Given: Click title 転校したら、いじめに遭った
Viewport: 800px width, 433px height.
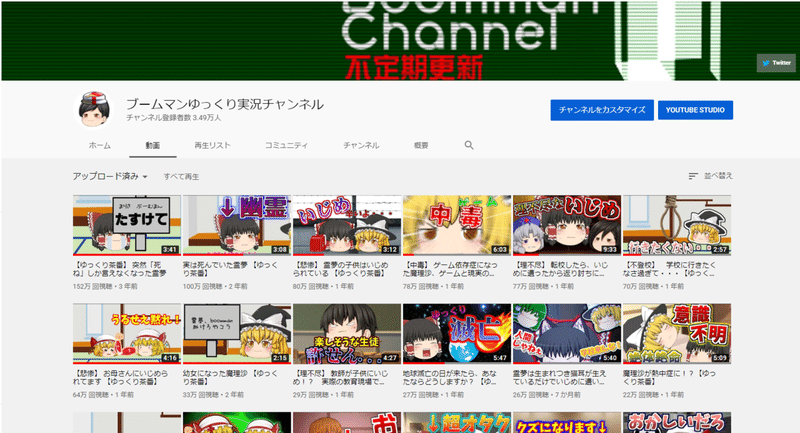Looking at the screenshot, I should pos(561,269).
